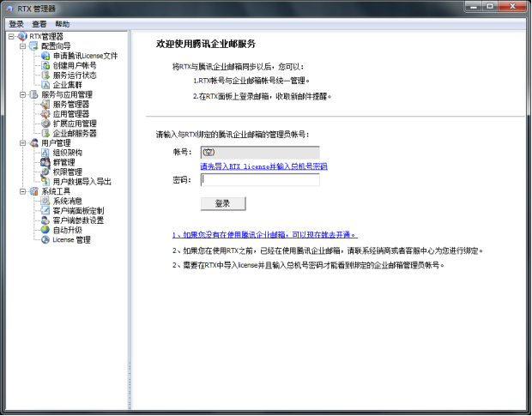This screenshot has width=532, height=416.
Task: Select 服务运行状态 tree item
Action: (x=75, y=75)
